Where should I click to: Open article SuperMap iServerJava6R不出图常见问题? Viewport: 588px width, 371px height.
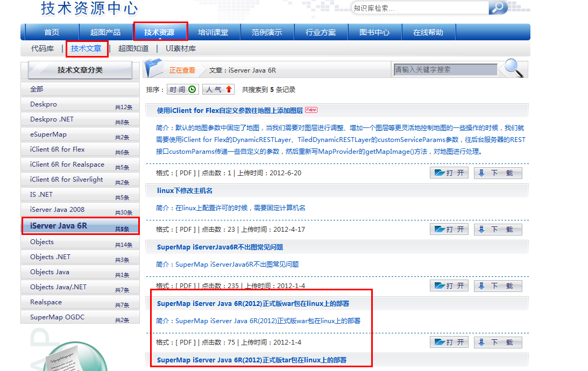click(x=220, y=247)
